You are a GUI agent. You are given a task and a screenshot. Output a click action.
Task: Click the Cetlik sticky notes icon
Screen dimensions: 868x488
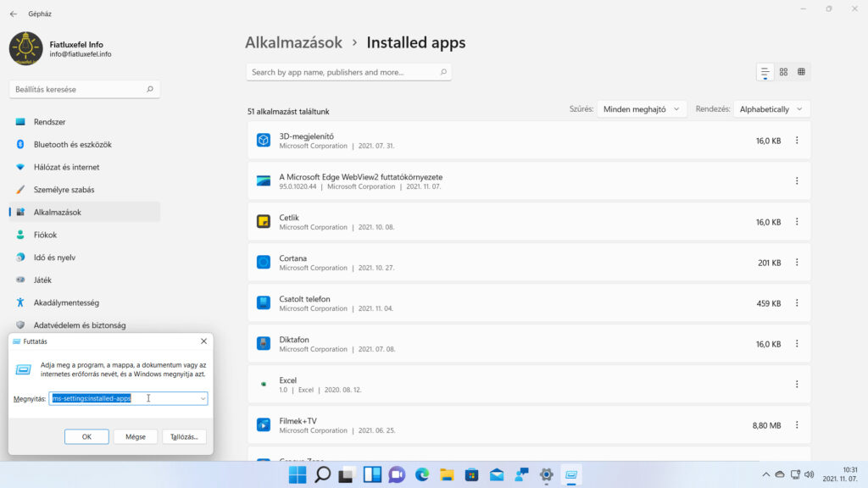(x=264, y=221)
